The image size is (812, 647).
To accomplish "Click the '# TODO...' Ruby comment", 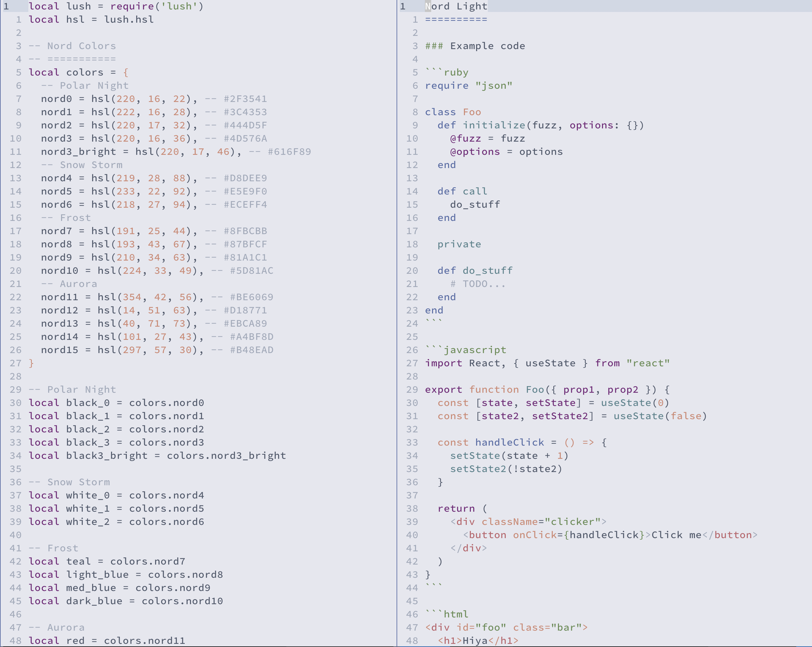I will 477,284.
